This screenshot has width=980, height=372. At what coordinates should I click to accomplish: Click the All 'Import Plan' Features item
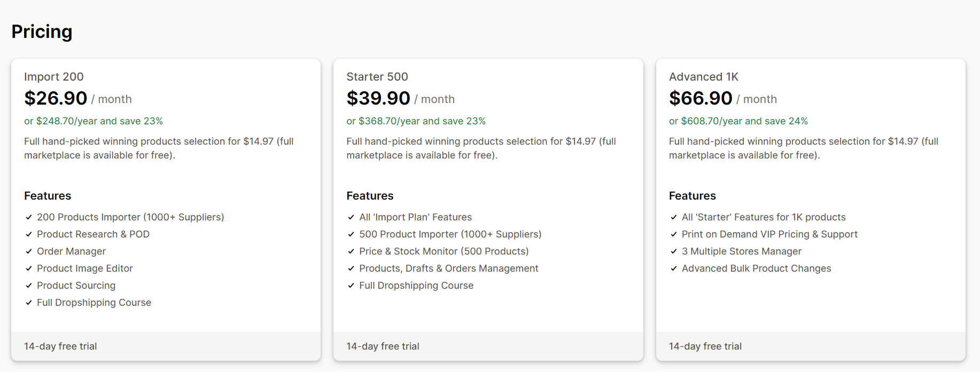click(x=416, y=217)
